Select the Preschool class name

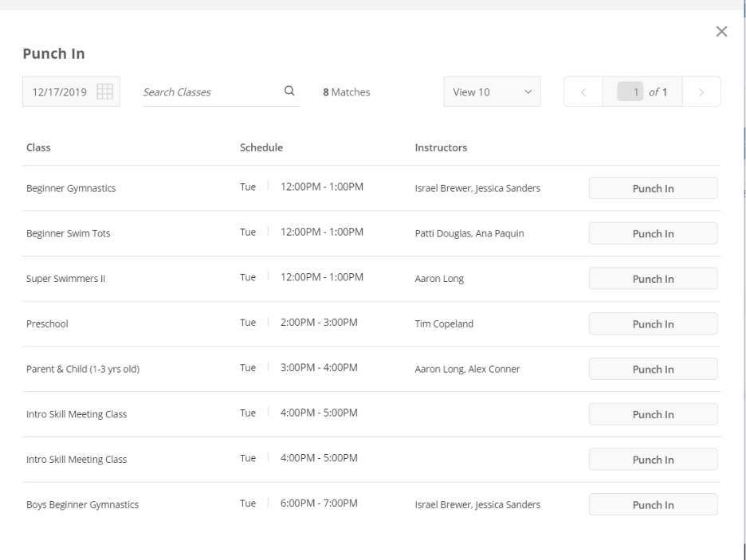pos(47,323)
